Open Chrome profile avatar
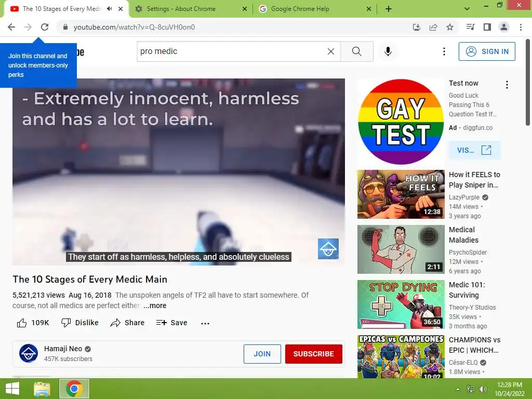Viewport: 532px width, 399px height. [x=504, y=27]
